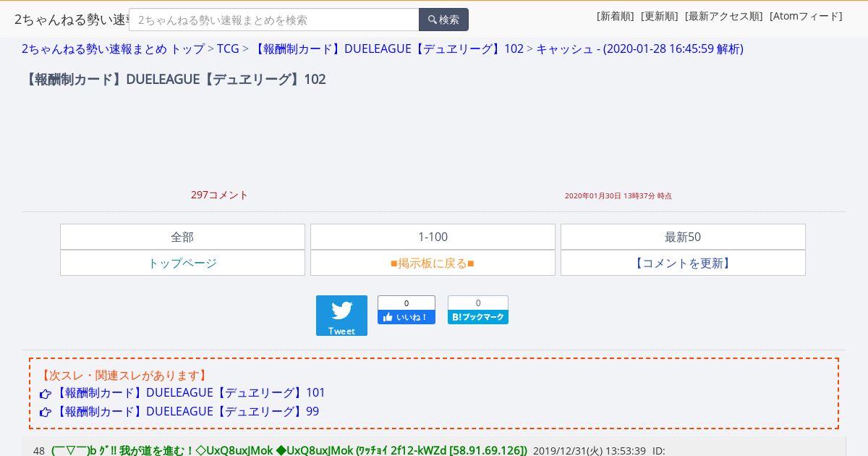
Task: Click 【コメントを更新】 refresh button
Action: click(683, 263)
